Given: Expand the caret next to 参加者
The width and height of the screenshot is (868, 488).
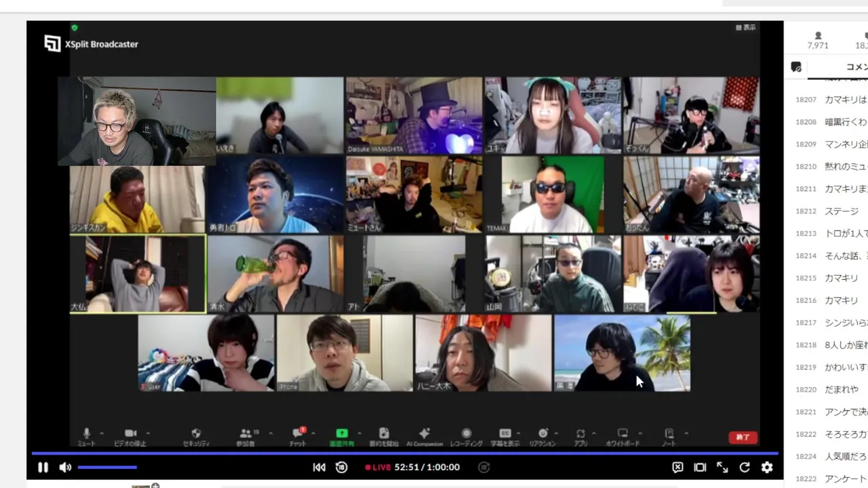Looking at the screenshot, I should 270,433.
